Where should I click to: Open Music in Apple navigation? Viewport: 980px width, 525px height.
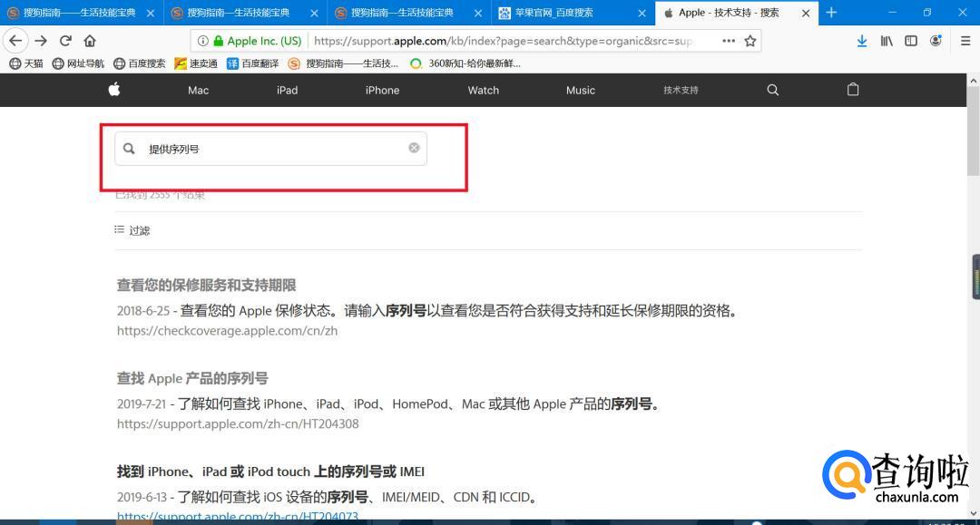click(x=580, y=90)
